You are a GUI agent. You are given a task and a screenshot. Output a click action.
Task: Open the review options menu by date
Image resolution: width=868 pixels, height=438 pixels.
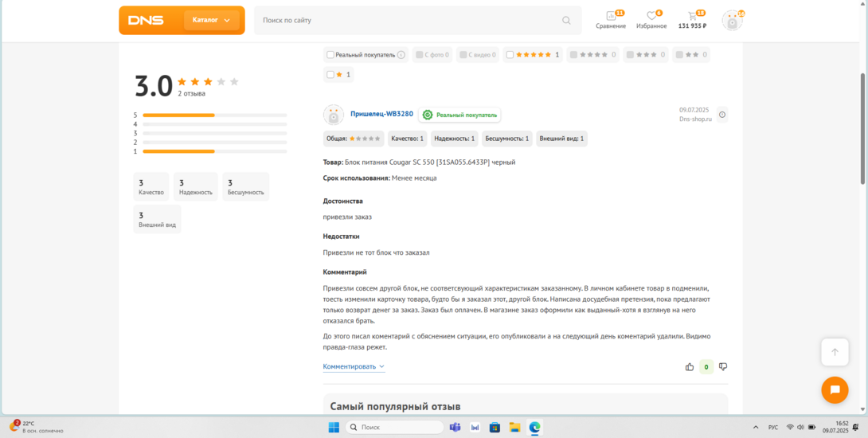pyautogui.click(x=722, y=115)
